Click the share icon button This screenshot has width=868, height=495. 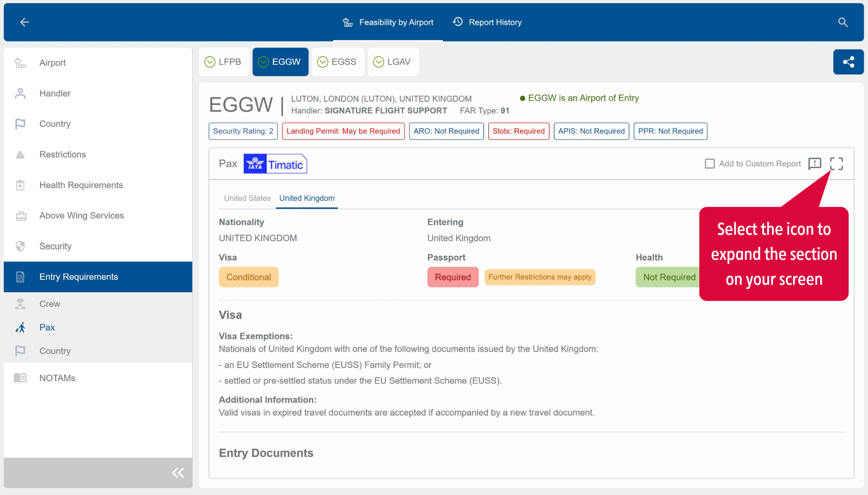pyautogui.click(x=848, y=62)
